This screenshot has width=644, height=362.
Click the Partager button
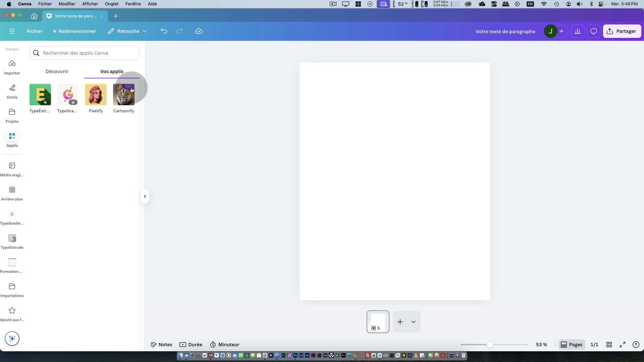pos(622,31)
